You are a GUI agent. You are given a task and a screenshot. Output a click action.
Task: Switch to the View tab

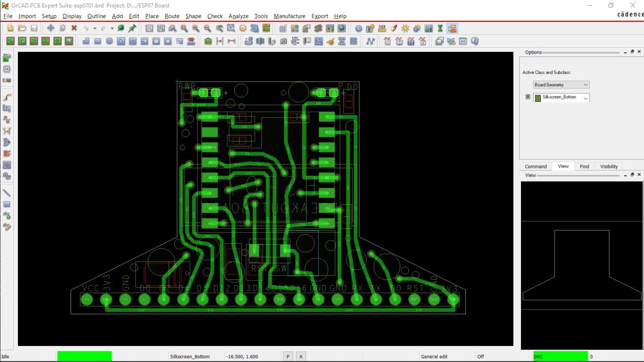[x=563, y=166]
